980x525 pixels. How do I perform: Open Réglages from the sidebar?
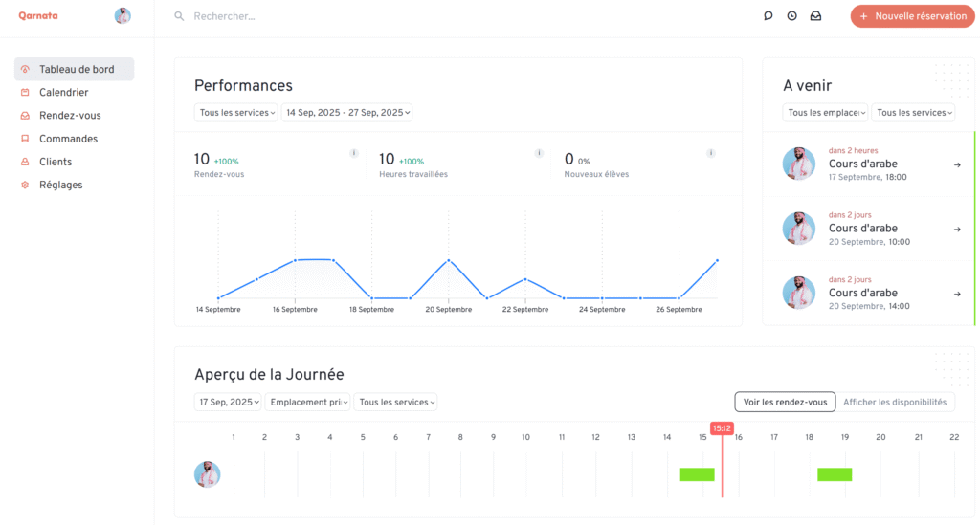point(60,185)
